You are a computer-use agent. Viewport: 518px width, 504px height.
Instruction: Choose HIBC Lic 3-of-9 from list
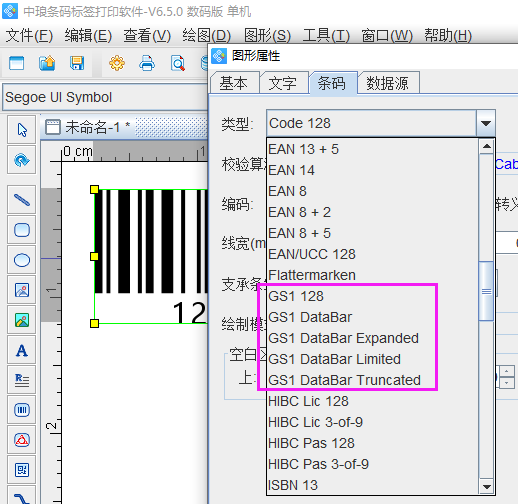pyautogui.click(x=373, y=422)
